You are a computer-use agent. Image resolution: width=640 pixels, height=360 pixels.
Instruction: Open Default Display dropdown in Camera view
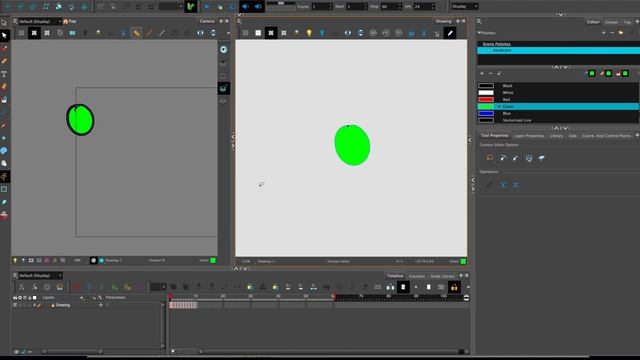click(x=40, y=21)
